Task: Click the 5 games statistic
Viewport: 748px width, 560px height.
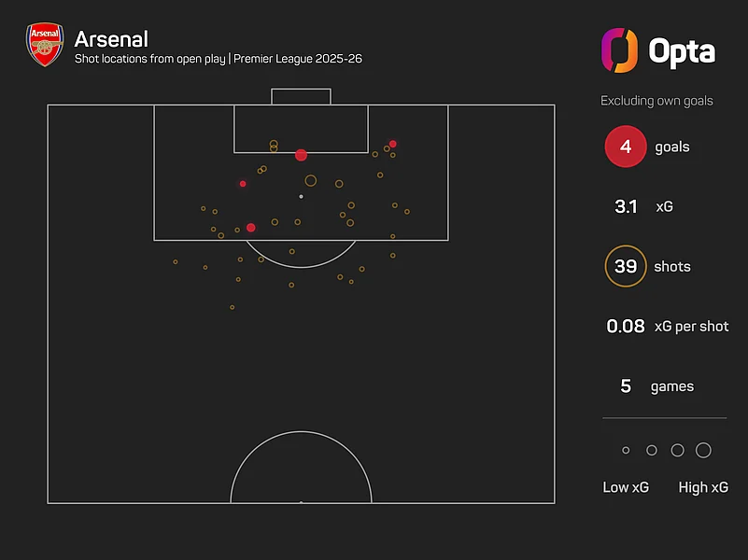Action: (x=657, y=386)
